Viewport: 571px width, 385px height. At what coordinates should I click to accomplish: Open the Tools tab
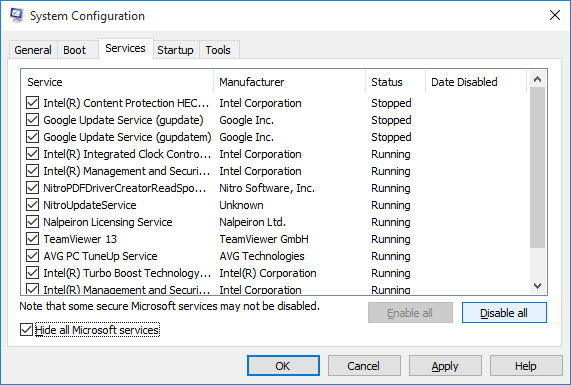coord(218,50)
